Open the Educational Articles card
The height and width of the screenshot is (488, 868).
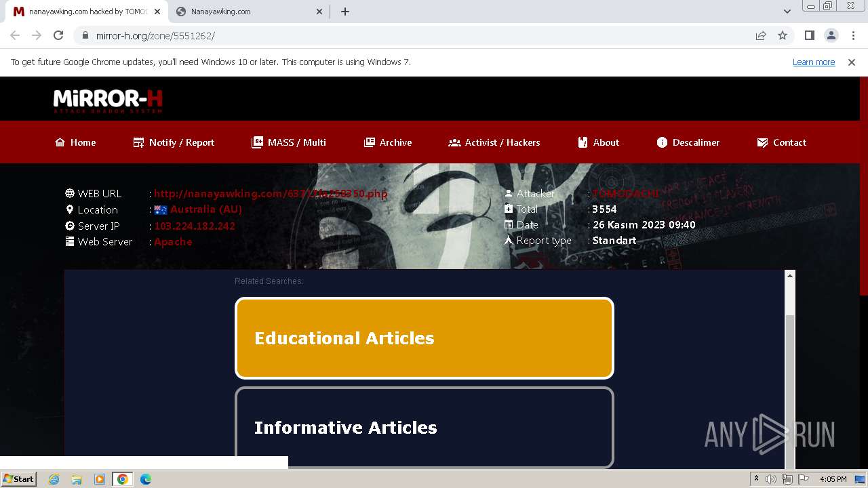click(425, 338)
